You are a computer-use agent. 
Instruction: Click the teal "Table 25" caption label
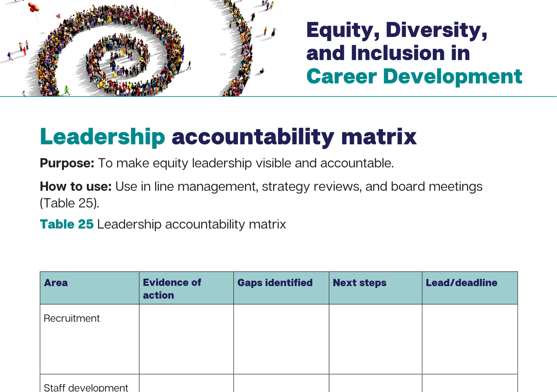point(67,224)
